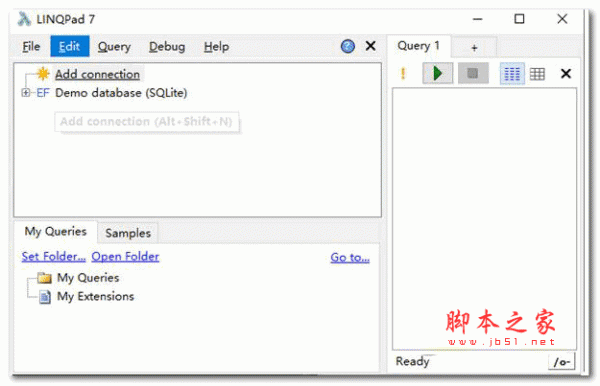Viewport: 600px width, 386px height.
Task: Open the blue help circle icon
Action: point(347,46)
